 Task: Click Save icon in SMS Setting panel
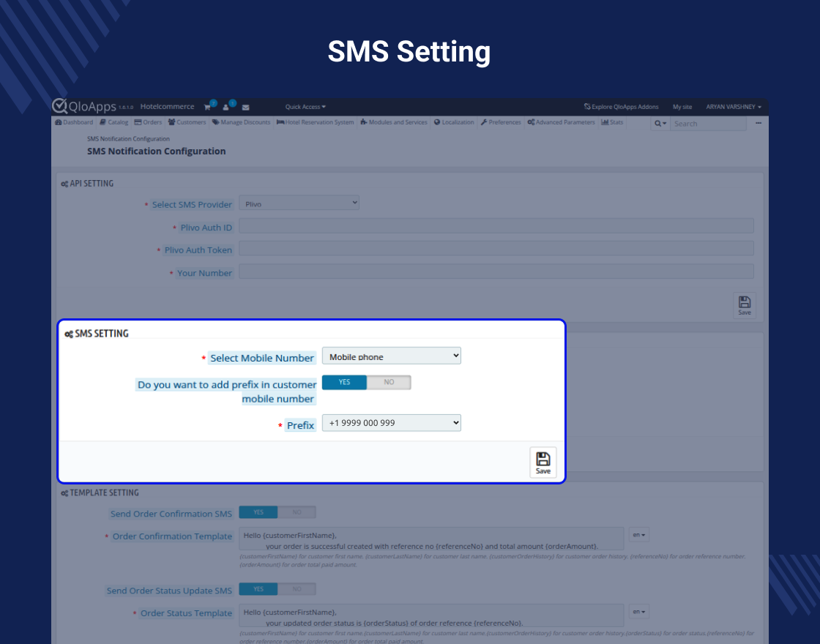(543, 463)
